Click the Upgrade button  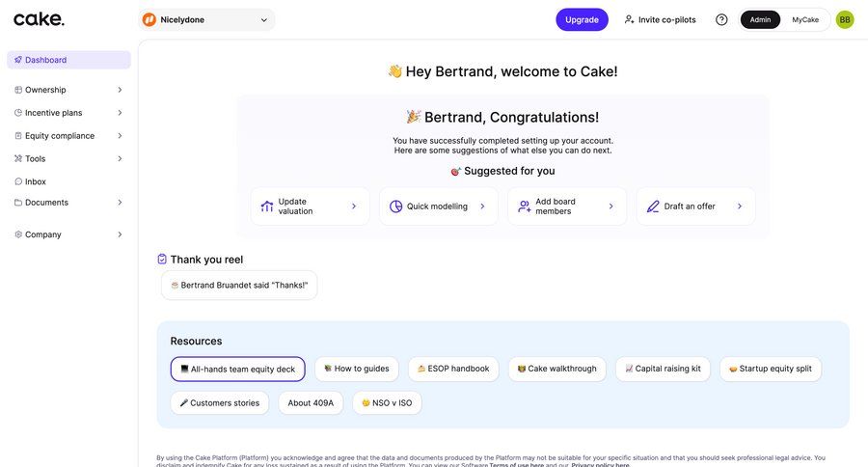(582, 19)
